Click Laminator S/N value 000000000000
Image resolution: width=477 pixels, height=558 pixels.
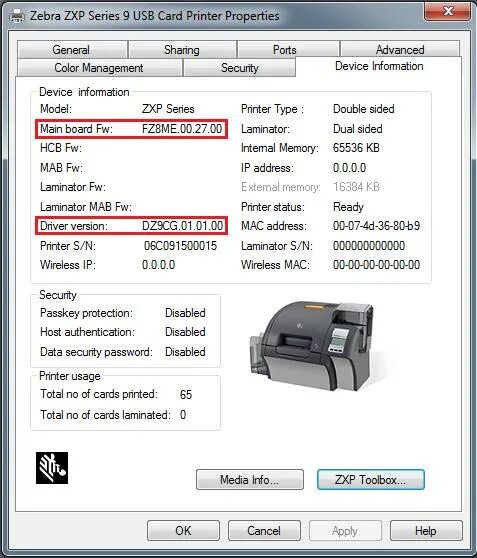[x=369, y=246]
